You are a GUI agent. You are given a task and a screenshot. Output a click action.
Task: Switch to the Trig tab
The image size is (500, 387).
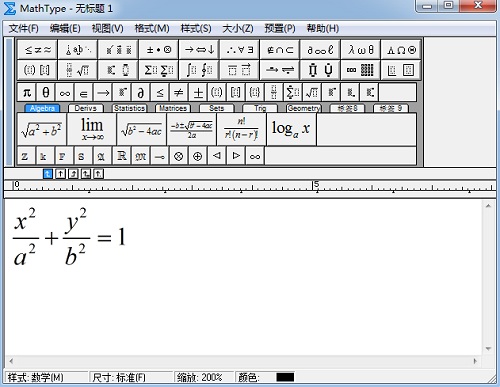click(x=260, y=108)
